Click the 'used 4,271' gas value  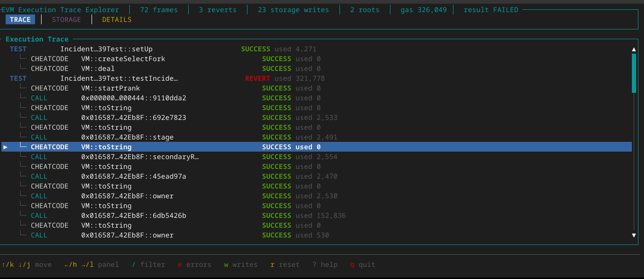tap(296, 49)
